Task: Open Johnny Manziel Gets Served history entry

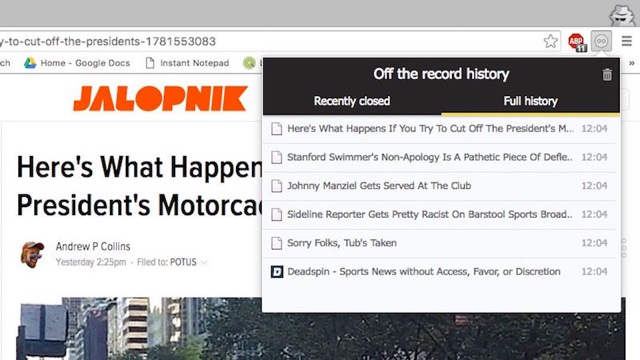Action: pyautogui.click(x=440, y=186)
